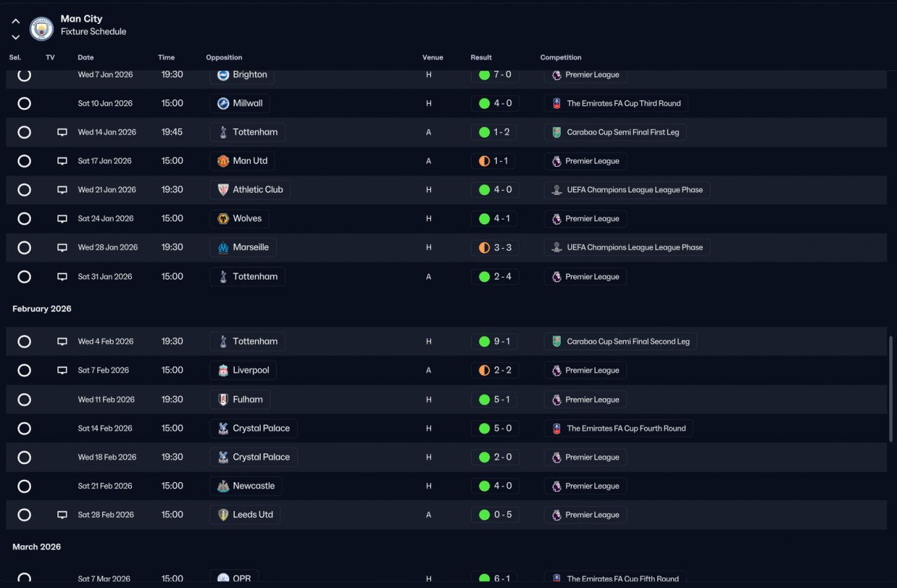Screen dimensions: 897x588
Task: Click the green 7 - 0 Brighton result indicator
Action: 484,75
